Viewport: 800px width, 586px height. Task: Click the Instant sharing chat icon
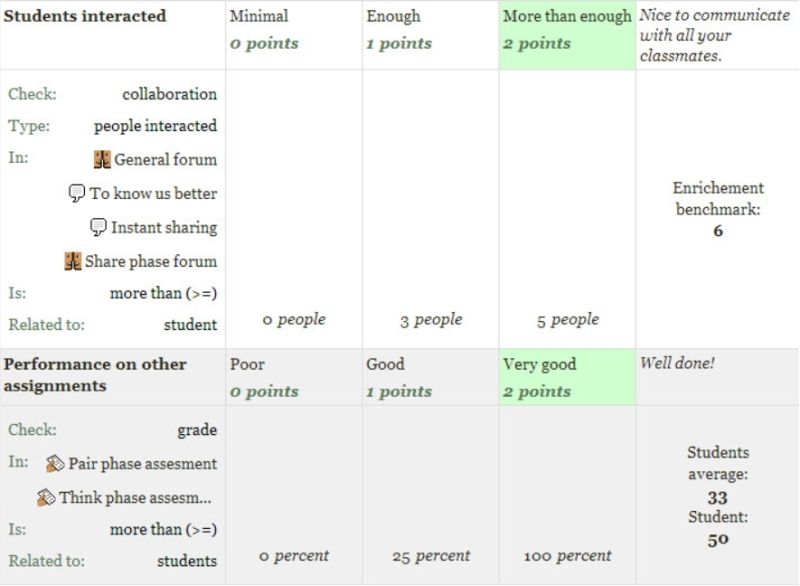tap(98, 227)
